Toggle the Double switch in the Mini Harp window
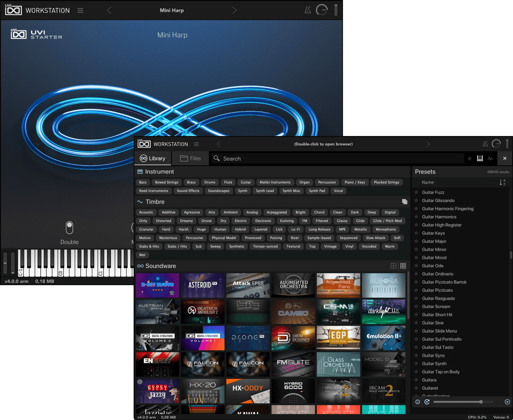This screenshot has height=420, width=513. coord(69,228)
